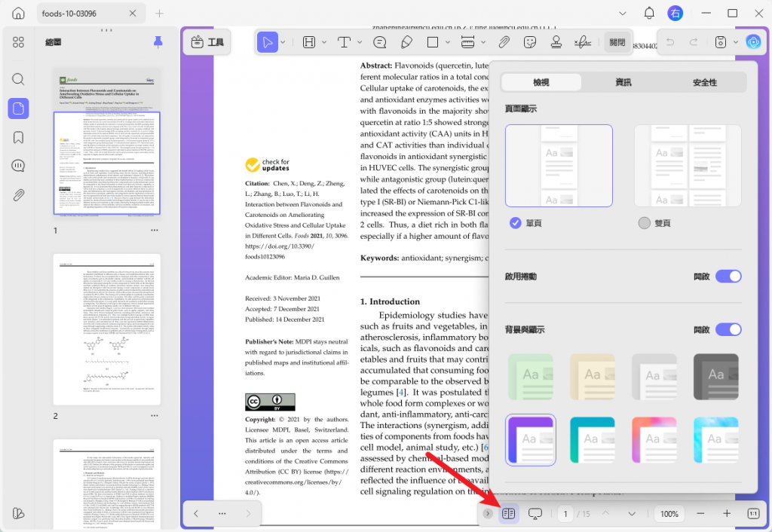Image resolution: width=772 pixels, height=532 pixels.
Task: Select the pencil drawing tool
Action: click(406, 42)
